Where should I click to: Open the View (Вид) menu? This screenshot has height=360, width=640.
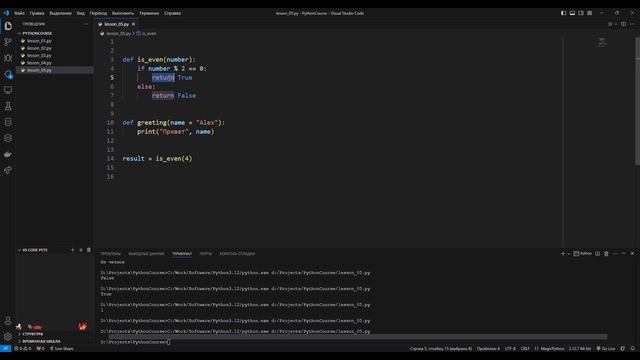click(80, 13)
